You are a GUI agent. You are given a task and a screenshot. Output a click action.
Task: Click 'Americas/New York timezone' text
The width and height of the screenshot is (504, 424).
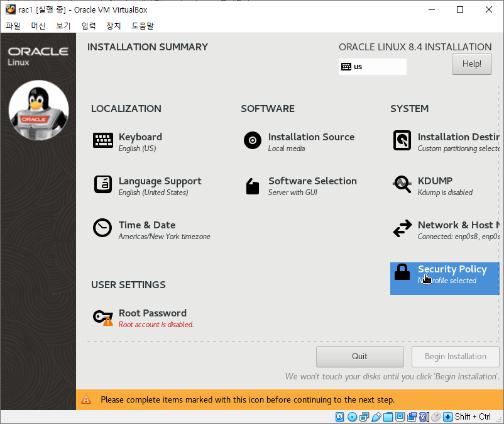point(164,237)
